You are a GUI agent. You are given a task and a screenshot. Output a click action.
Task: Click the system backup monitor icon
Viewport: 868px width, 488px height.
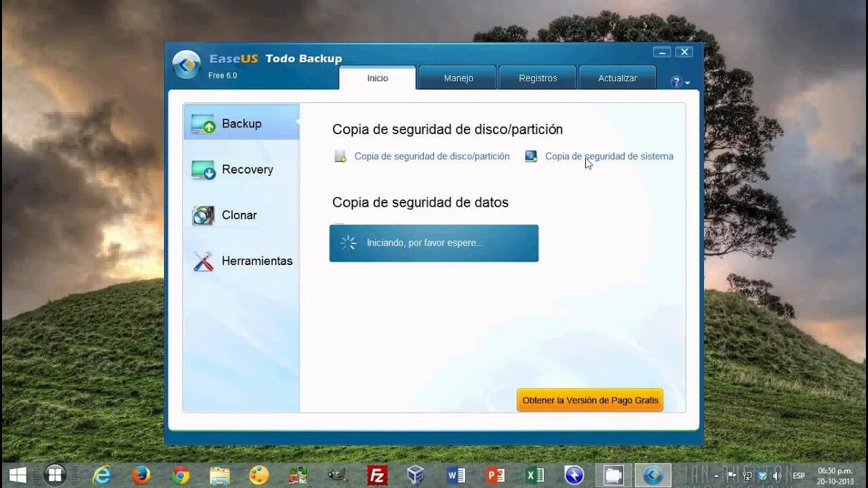pyautogui.click(x=531, y=157)
